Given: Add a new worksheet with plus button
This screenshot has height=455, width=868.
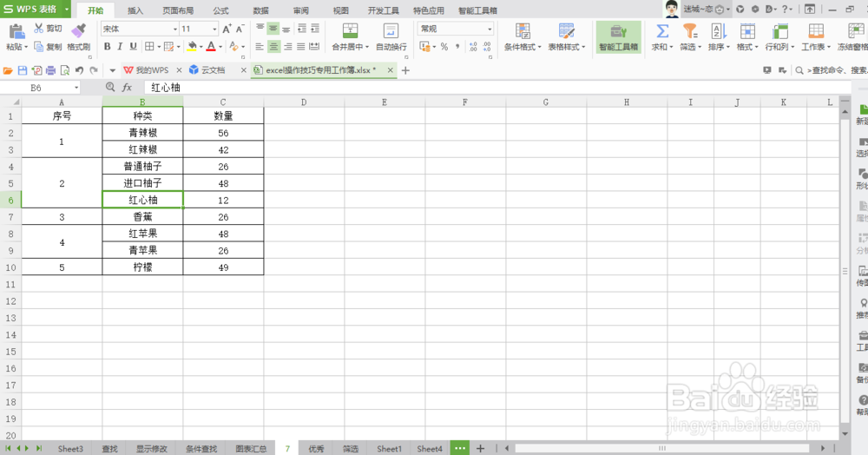Looking at the screenshot, I should (x=481, y=448).
